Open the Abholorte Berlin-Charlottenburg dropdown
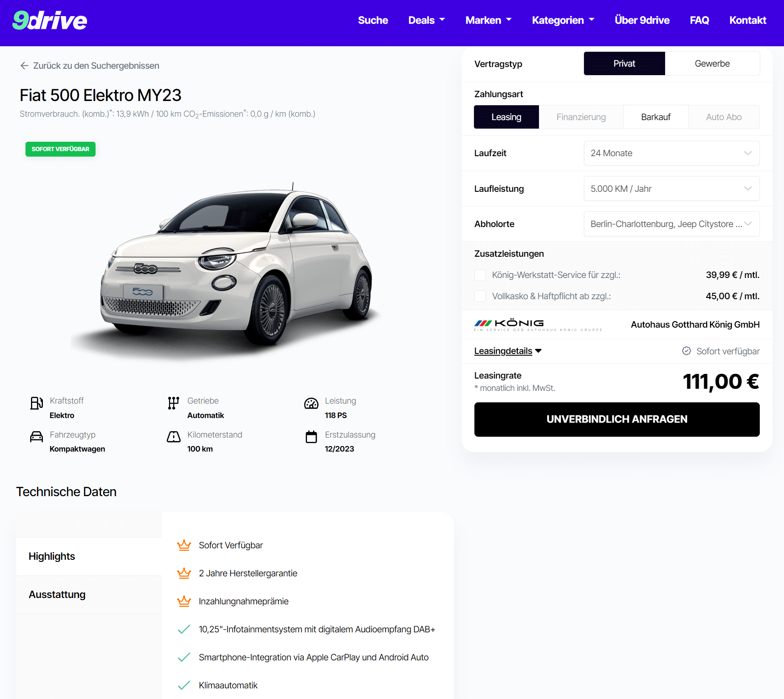 (x=671, y=224)
